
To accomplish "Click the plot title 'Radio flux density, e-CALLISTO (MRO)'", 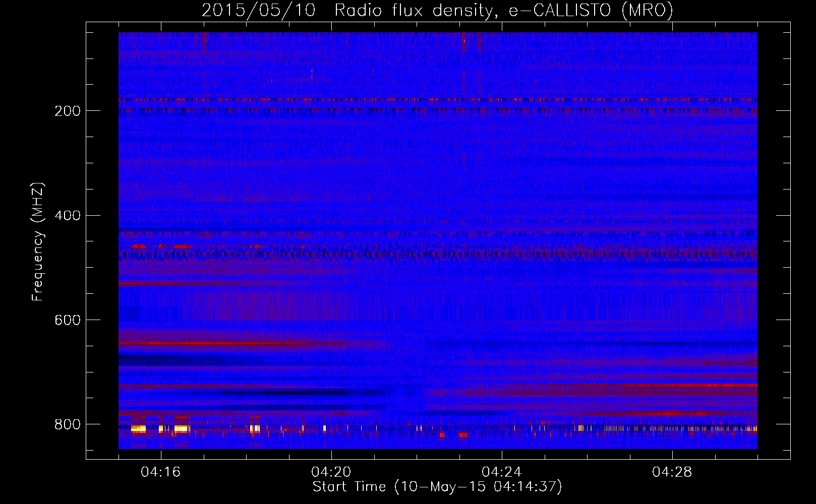I will [x=504, y=10].
